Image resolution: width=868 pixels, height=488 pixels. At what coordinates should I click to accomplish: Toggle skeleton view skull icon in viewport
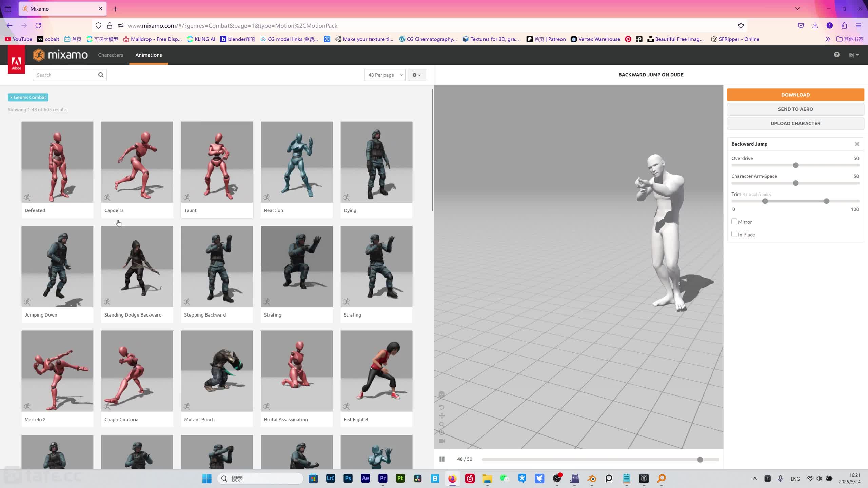point(441,394)
